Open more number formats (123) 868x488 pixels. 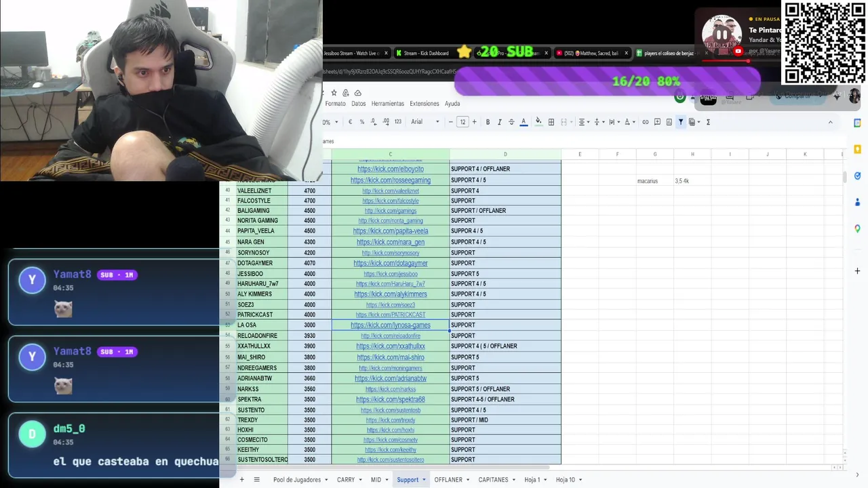[x=397, y=122]
